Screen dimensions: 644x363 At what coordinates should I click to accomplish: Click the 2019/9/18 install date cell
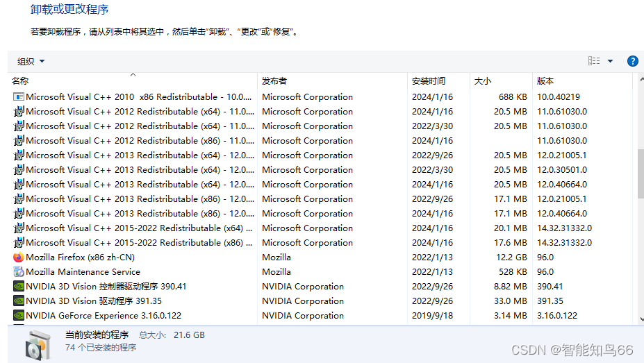tap(432, 315)
